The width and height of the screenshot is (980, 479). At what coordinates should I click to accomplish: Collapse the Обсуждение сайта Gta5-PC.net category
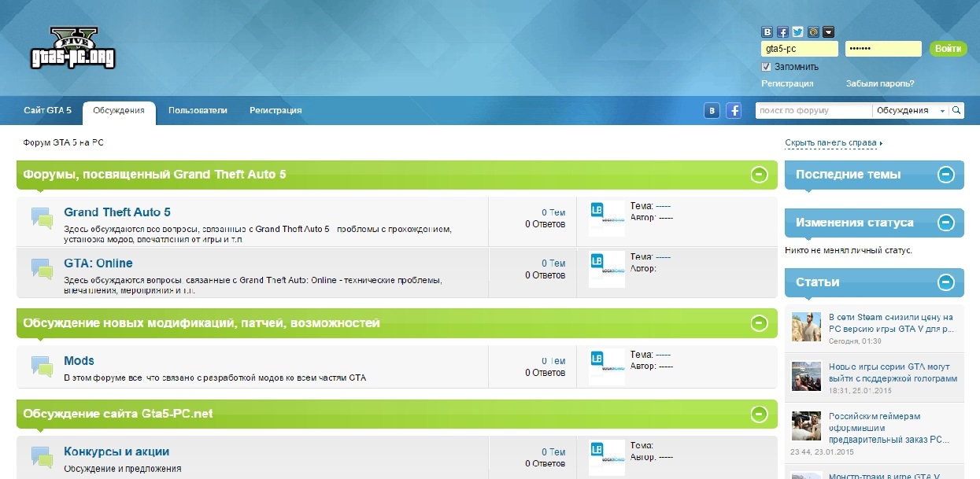759,414
